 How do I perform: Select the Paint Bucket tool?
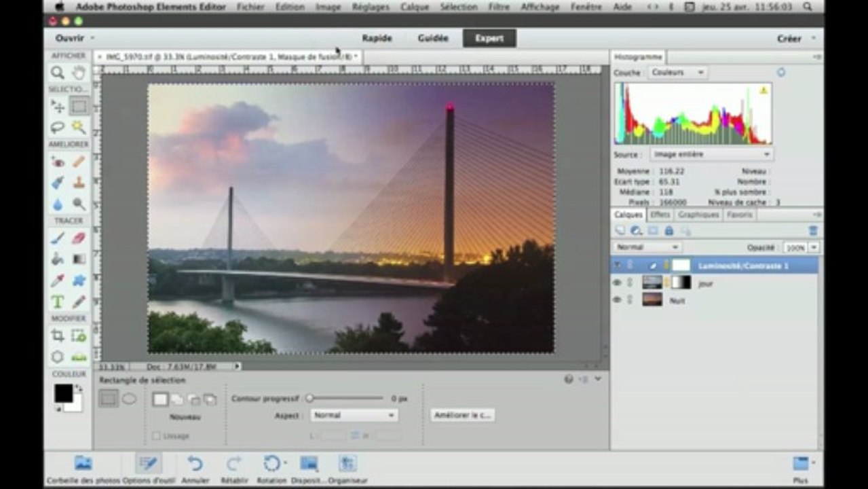tap(58, 259)
